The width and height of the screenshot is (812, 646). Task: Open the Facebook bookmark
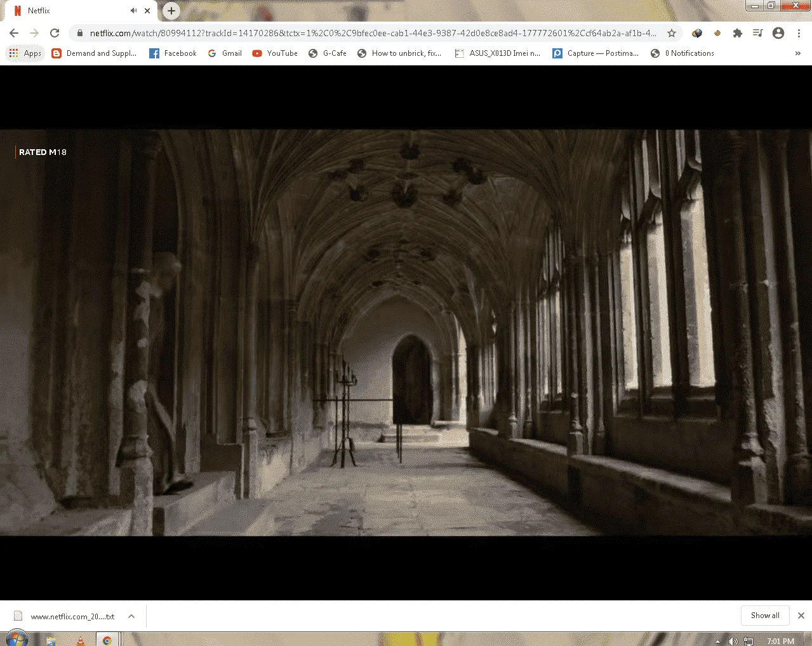point(173,53)
